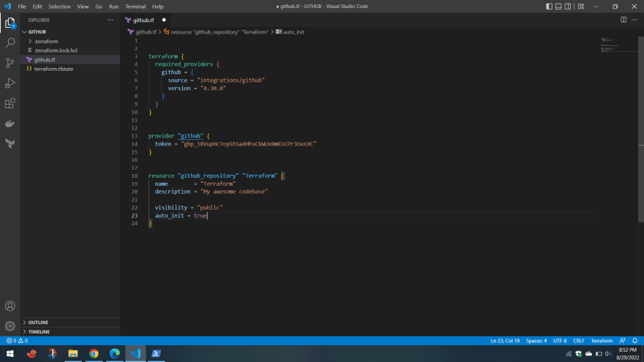The width and height of the screenshot is (644, 362).
Task: Change language mode Terraform
Action: [x=602, y=341]
